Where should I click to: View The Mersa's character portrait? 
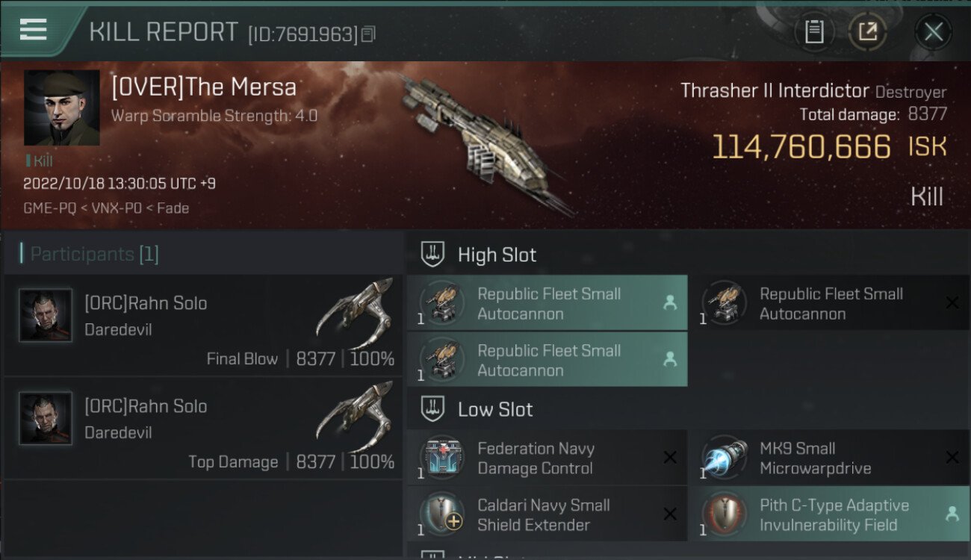pos(61,108)
